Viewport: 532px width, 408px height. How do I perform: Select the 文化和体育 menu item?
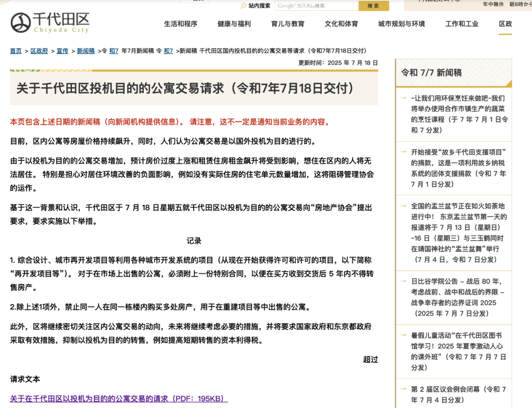point(341,24)
